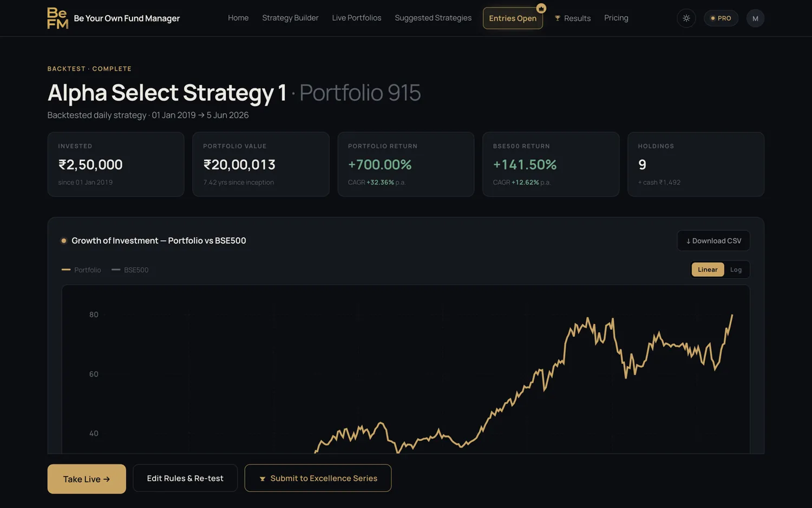The image size is (812, 508).
Task: Navigate to Pricing page
Action: pyautogui.click(x=616, y=18)
